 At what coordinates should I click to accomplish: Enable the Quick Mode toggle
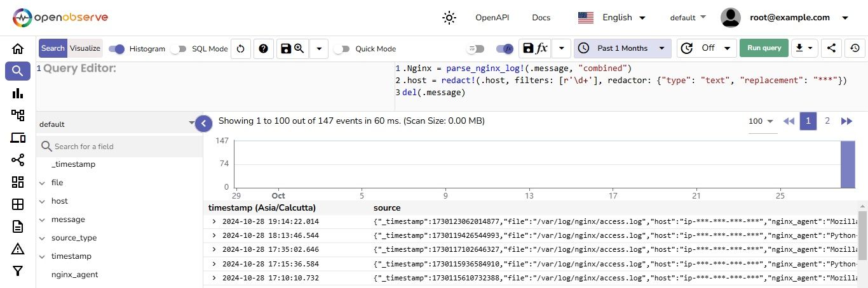click(x=342, y=49)
